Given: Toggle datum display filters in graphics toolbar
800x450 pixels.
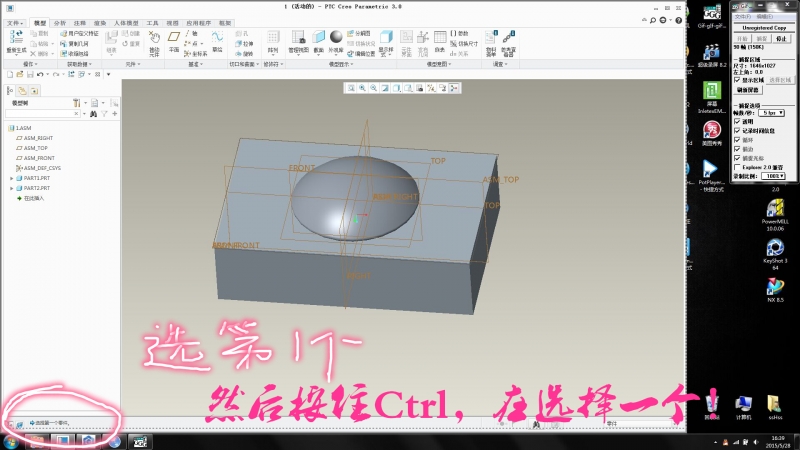Looking at the screenshot, I should pyautogui.click(x=431, y=88).
